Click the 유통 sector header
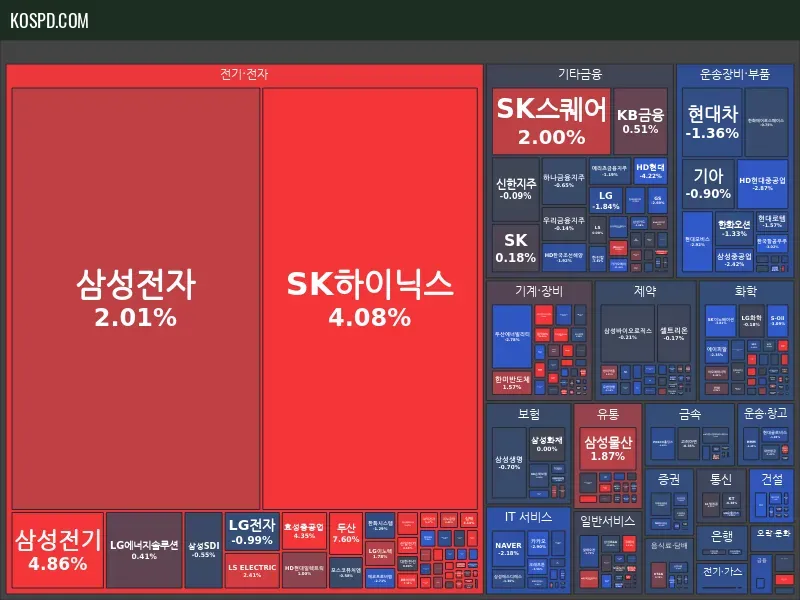Image resolution: width=800 pixels, height=600 pixels. click(x=608, y=414)
